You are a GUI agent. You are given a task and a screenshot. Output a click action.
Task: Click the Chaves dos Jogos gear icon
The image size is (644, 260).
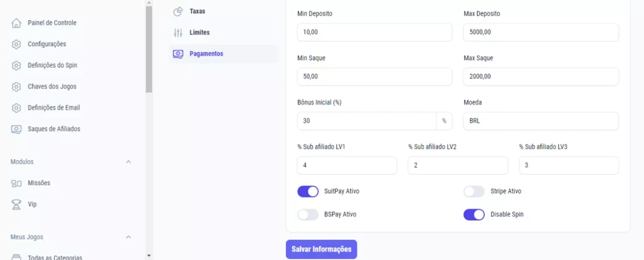point(16,87)
